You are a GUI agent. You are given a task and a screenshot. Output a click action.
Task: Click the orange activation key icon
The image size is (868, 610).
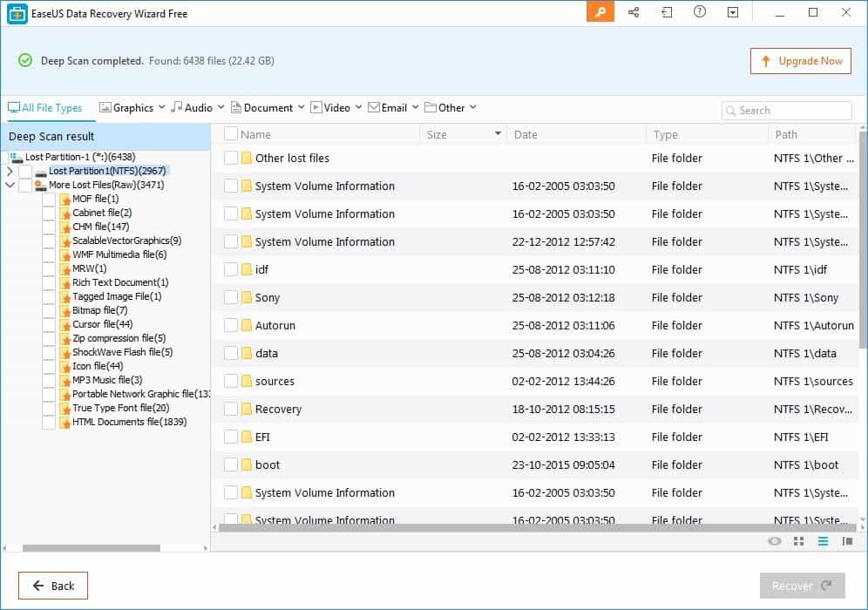pos(600,11)
